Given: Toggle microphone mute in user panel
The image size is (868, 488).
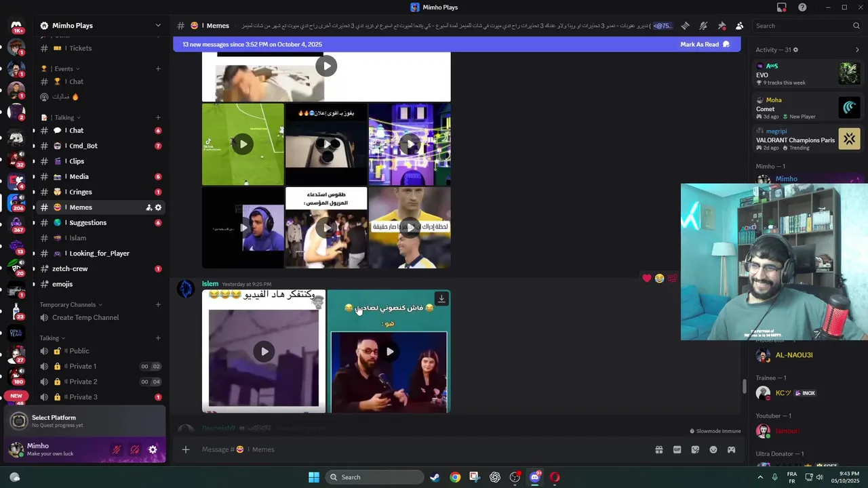Looking at the screenshot, I should [x=117, y=449].
